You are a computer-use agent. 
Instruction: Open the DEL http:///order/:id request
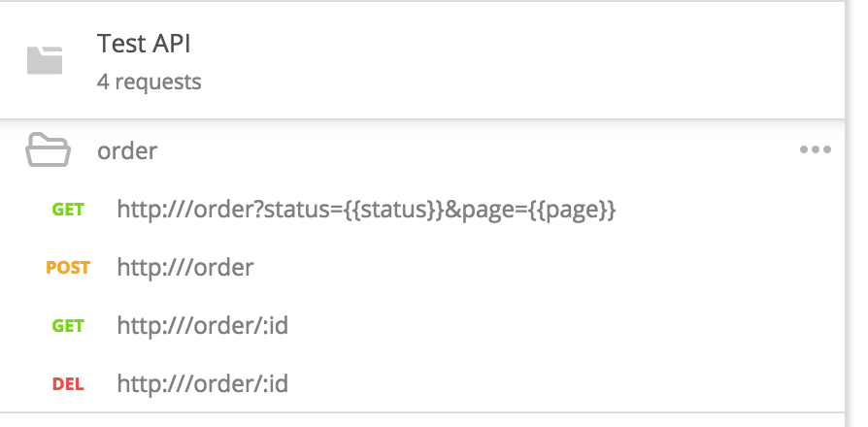pyautogui.click(x=202, y=384)
